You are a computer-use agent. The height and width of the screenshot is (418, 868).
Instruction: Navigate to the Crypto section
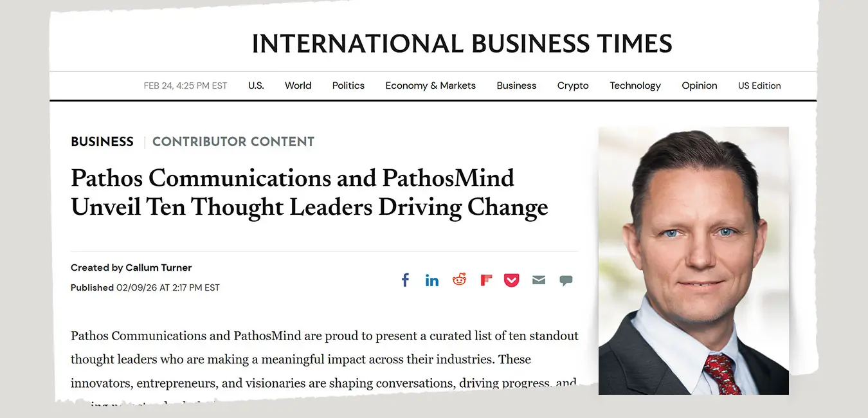[573, 86]
